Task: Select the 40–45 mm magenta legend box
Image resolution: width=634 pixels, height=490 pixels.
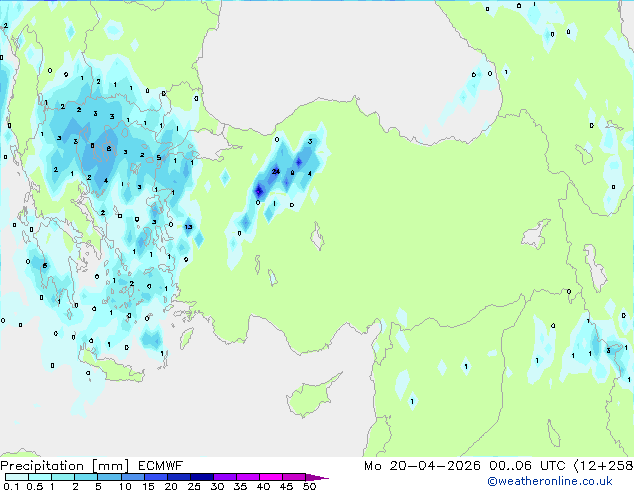Action: pos(271,477)
